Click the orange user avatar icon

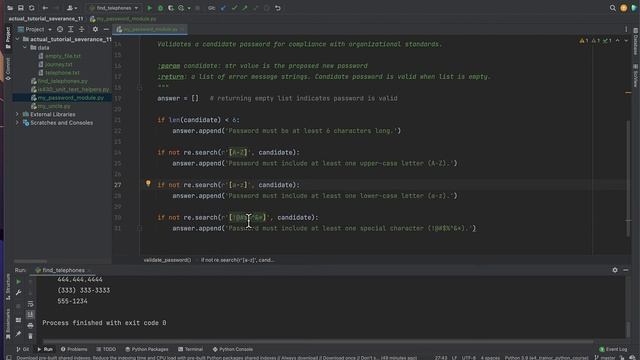[623, 8]
